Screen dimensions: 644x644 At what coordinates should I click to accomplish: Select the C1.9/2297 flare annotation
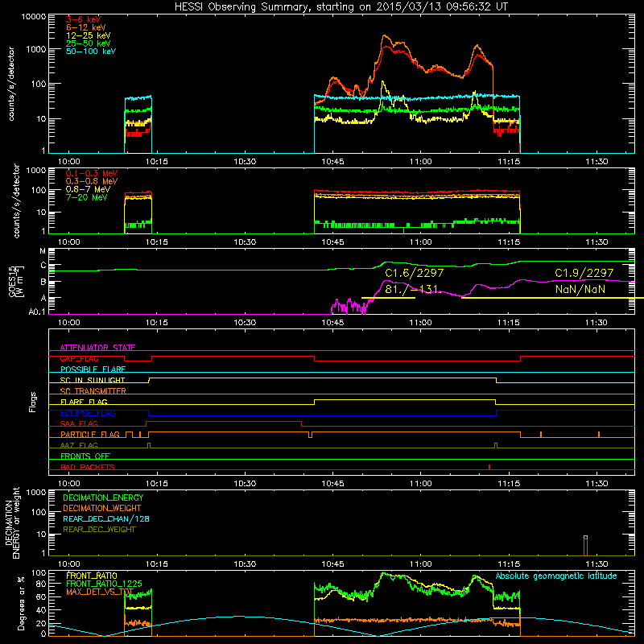[584, 273]
